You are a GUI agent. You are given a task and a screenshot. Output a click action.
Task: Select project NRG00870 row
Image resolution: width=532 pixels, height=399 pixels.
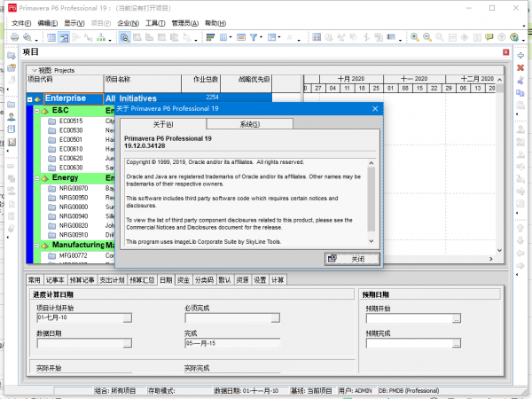77,188
